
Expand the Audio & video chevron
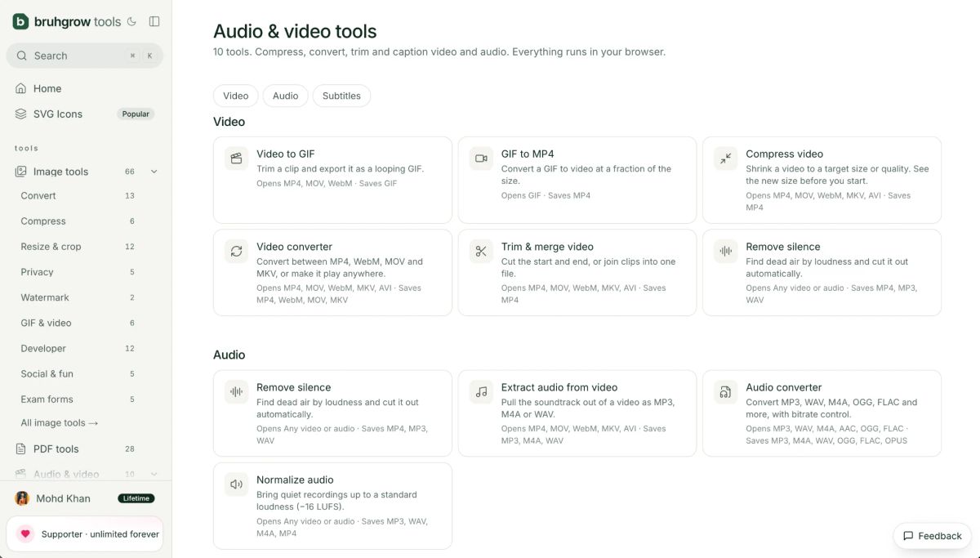[154, 474]
